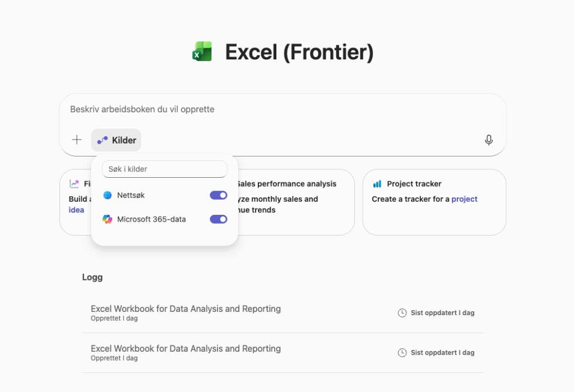Click the clock icon on first log entry
This screenshot has width=574, height=392.
click(402, 313)
